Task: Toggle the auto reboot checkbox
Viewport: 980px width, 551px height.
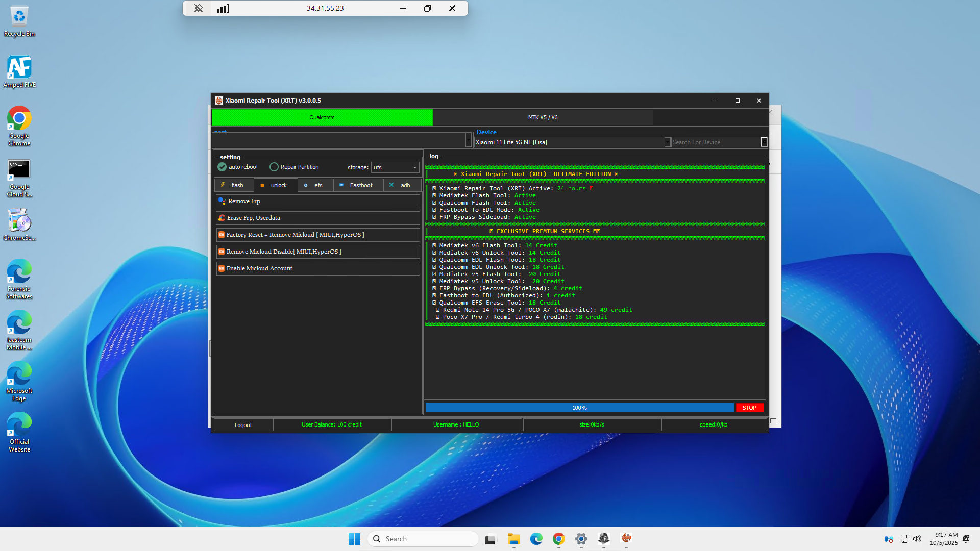Action: click(x=222, y=167)
